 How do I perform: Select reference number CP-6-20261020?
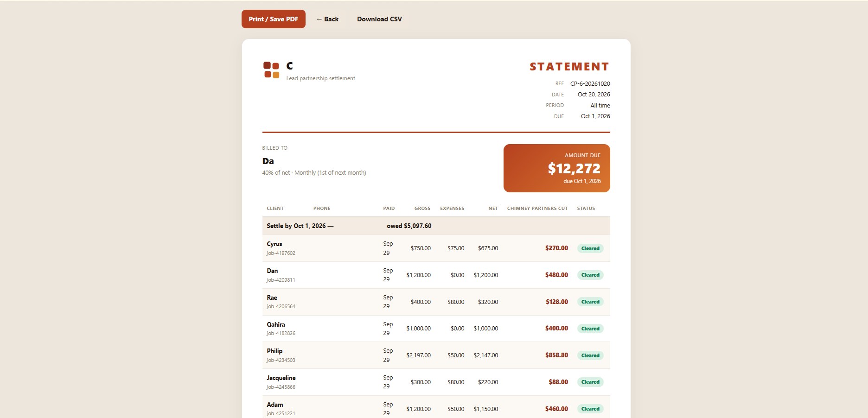pyautogui.click(x=590, y=84)
